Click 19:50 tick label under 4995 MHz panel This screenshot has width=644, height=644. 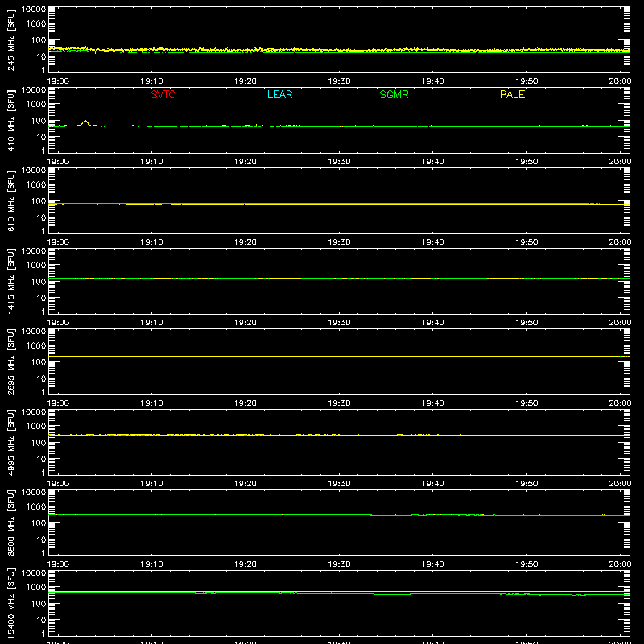click(x=526, y=484)
